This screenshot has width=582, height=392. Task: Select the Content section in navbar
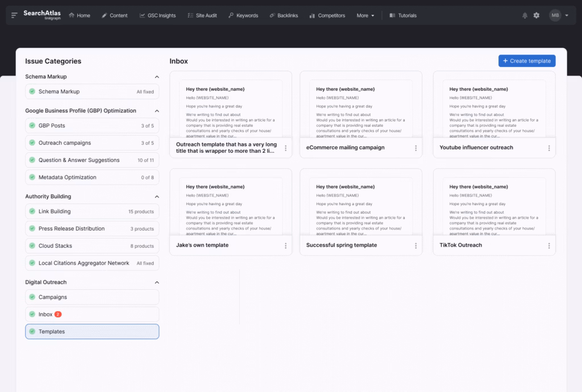114,15
